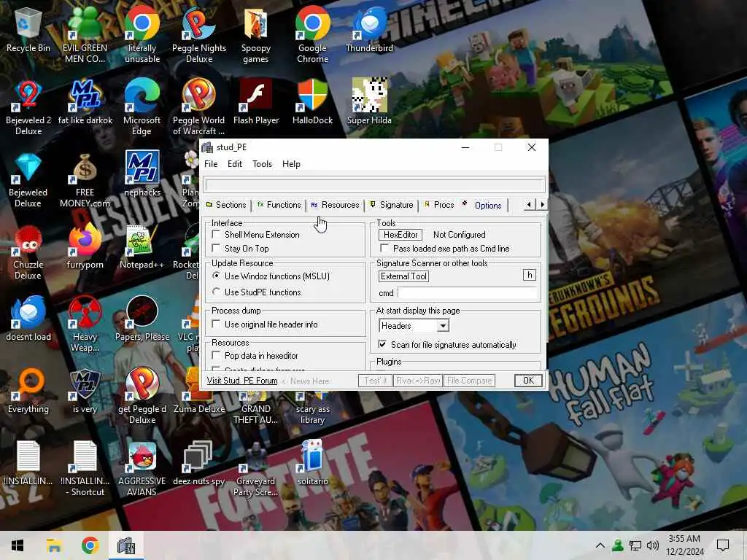Viewport: 747px width, 560px height.
Task: Open File Explorer from taskbar
Action: click(54, 545)
